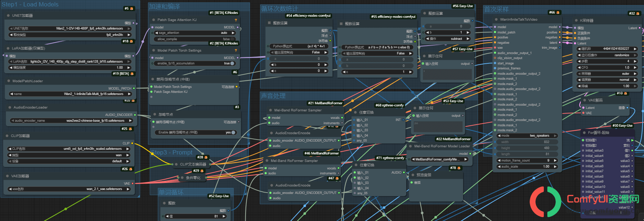Increase the 步数 value with right arrow
Image resolution: width=644 pixels, height=221 pixels.
635,61
